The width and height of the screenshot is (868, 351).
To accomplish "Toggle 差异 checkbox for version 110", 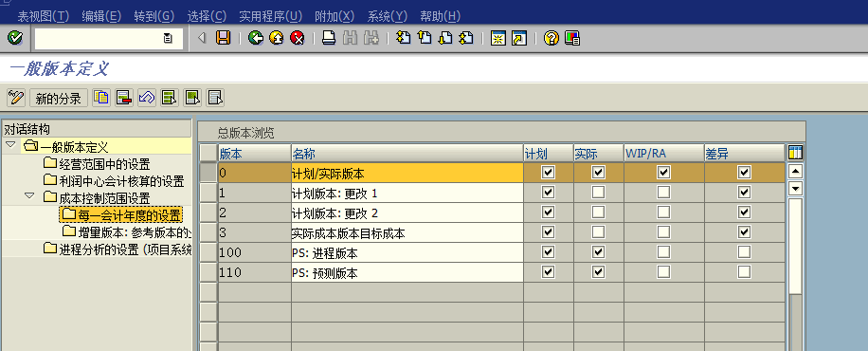I will 744,271.
